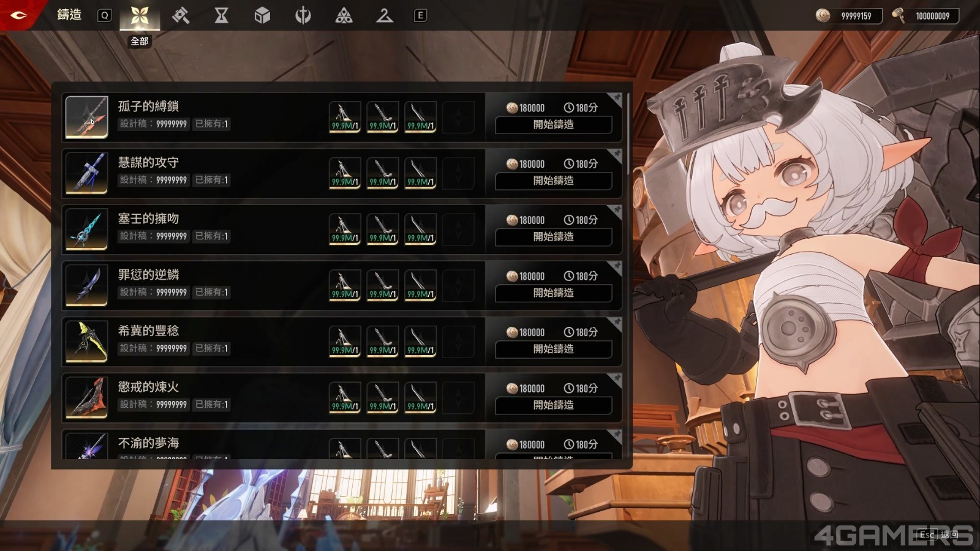This screenshot has height=551, width=980.
Task: Select the 懲戒的煉火 weapon thumbnail
Action: [x=86, y=397]
